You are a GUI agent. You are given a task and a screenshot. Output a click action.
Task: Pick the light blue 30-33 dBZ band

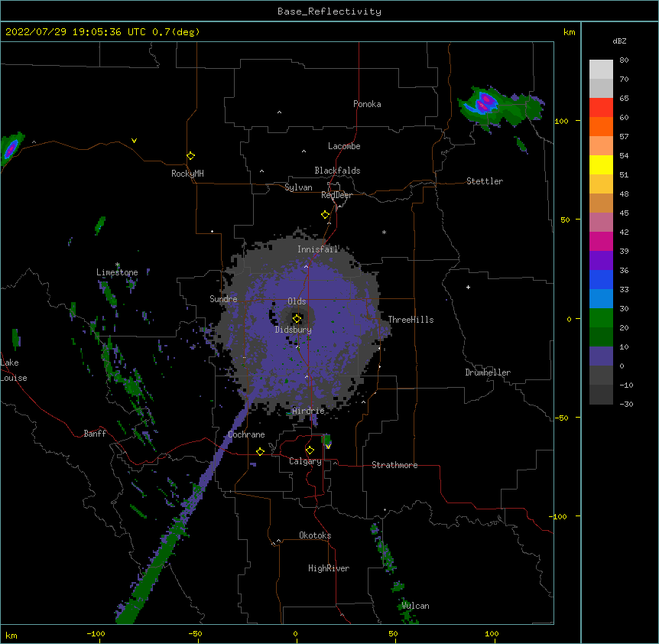point(601,299)
